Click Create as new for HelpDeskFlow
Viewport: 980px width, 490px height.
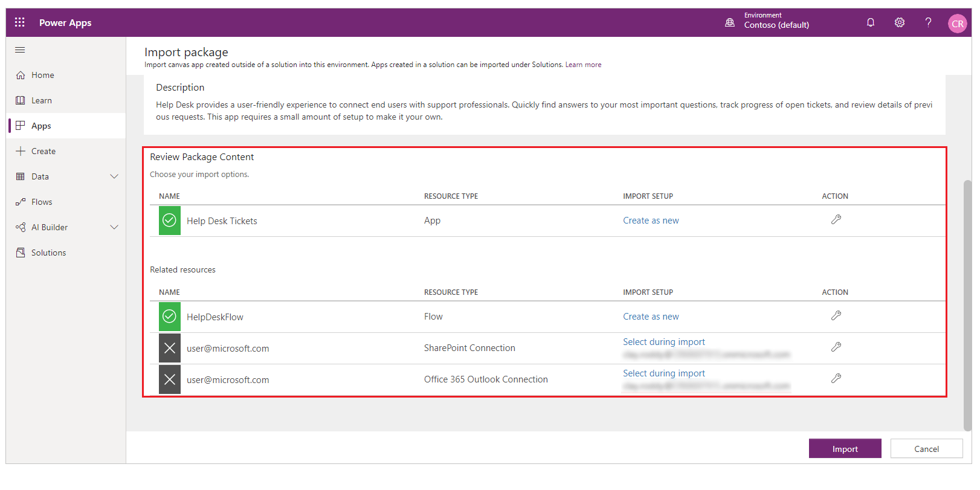click(x=651, y=317)
